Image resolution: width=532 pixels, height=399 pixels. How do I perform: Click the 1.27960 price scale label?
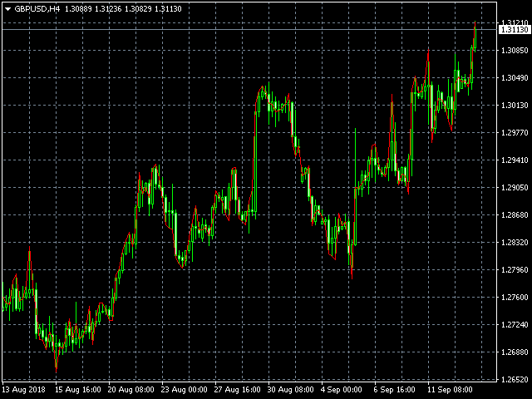pyautogui.click(x=515, y=270)
